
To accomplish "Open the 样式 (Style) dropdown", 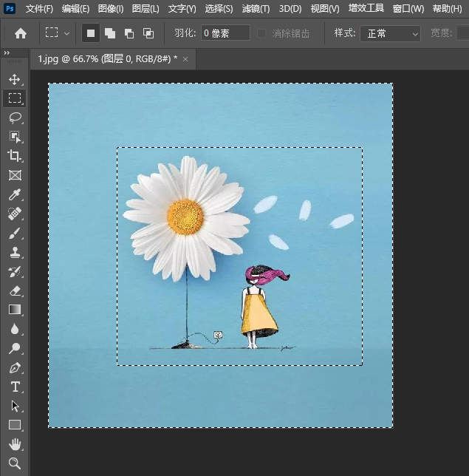I will (390, 33).
